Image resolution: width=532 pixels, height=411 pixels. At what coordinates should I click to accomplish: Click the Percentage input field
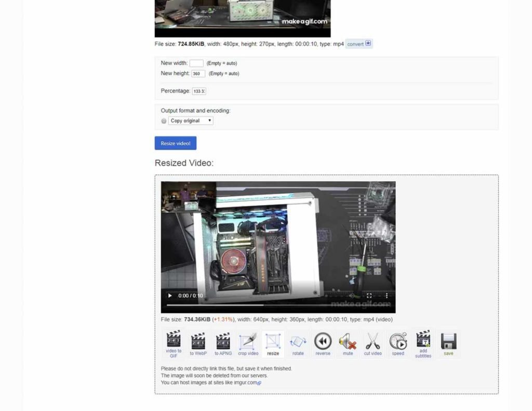(199, 91)
